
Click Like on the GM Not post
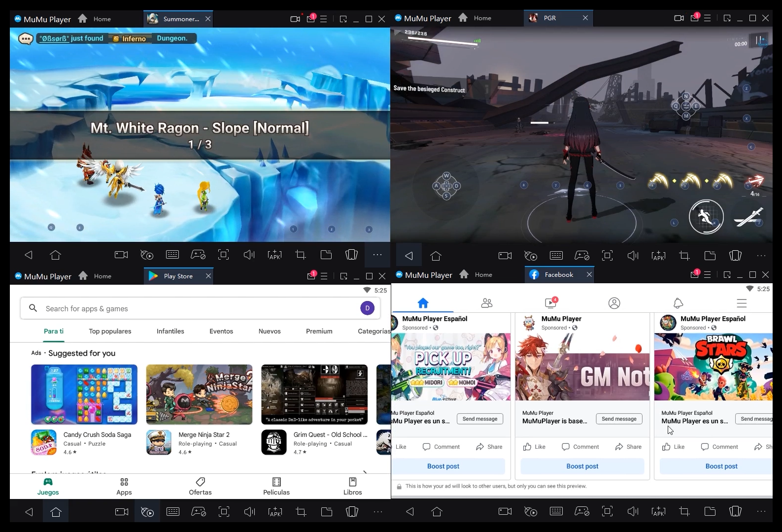pyautogui.click(x=534, y=447)
